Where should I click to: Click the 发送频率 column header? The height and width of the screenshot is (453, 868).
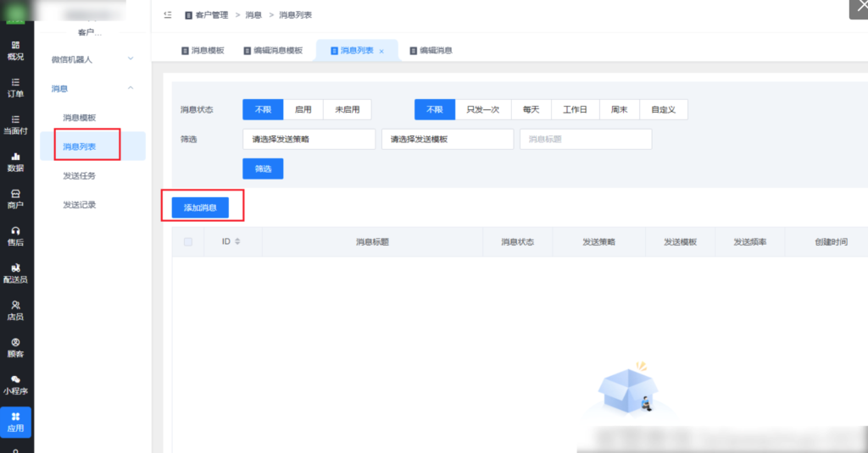point(749,241)
